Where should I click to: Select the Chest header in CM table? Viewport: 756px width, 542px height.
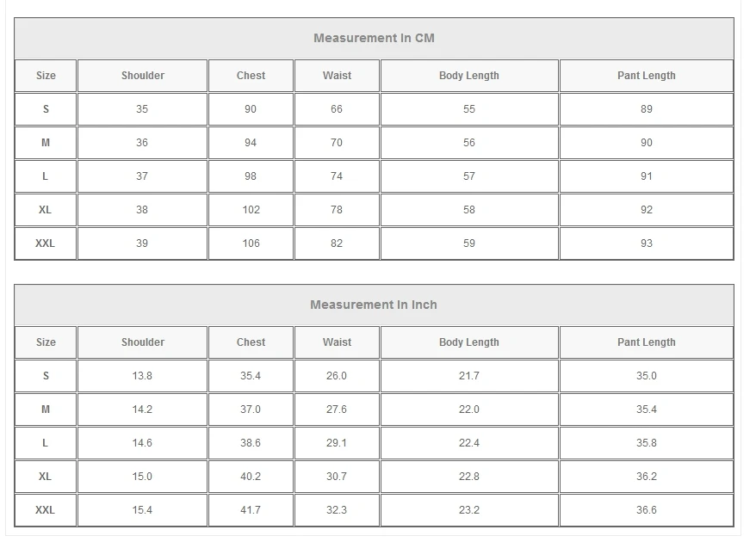click(x=251, y=76)
